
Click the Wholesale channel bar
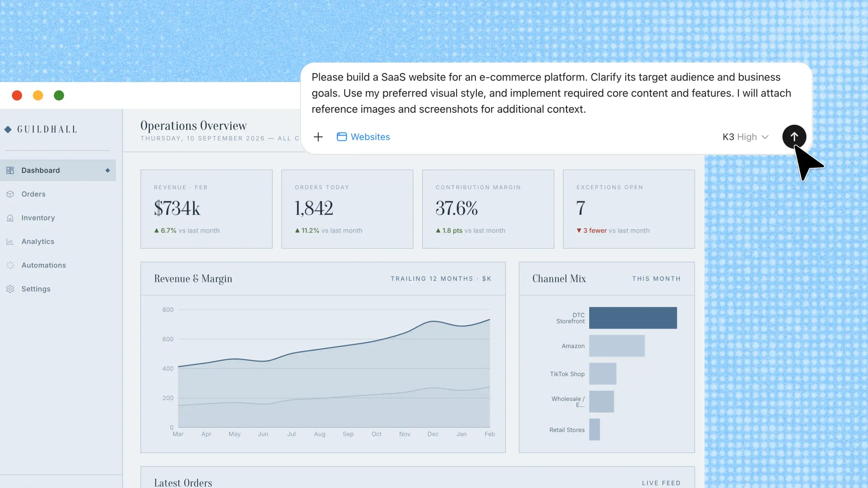(601, 402)
